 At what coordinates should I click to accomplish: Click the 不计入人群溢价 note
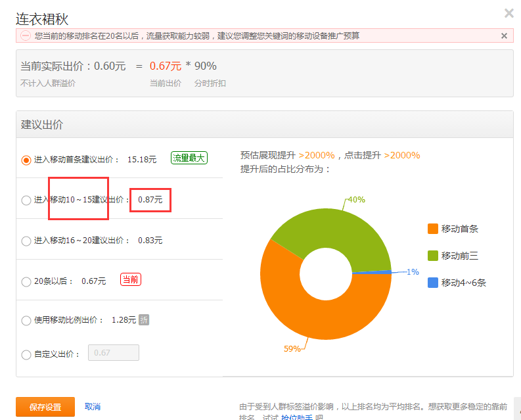[x=48, y=83]
